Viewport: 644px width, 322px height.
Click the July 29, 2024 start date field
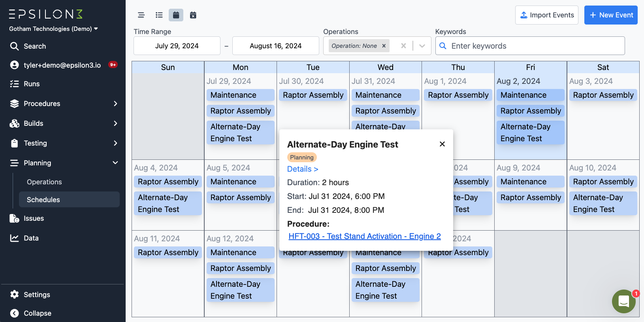[x=177, y=46]
